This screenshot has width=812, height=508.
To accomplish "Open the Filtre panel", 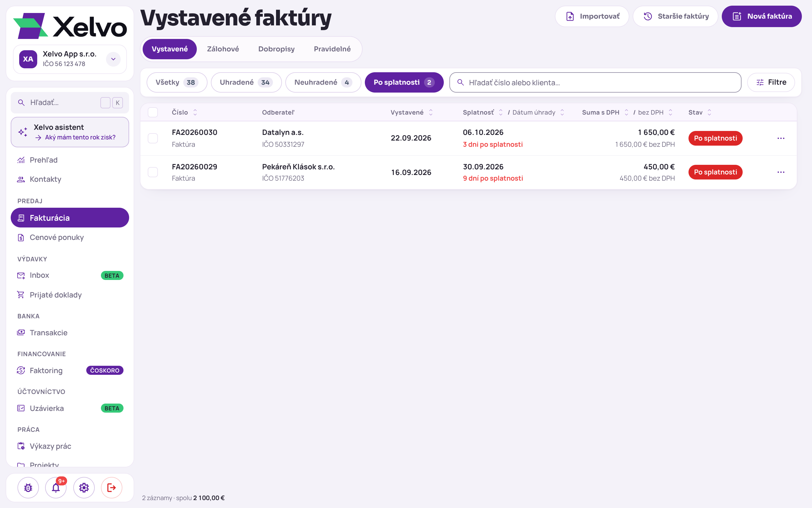I will 771,82.
